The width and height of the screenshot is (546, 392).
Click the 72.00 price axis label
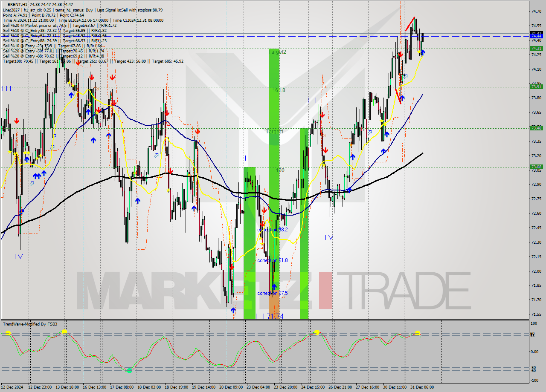tap(536, 271)
